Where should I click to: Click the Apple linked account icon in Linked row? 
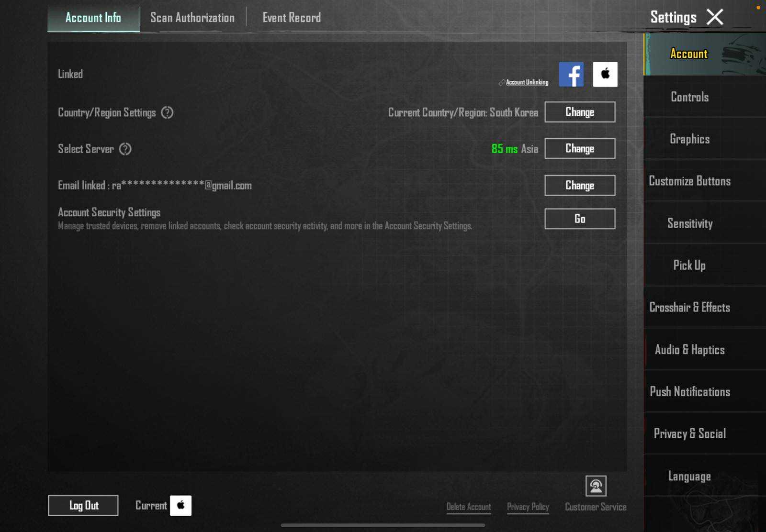pyautogui.click(x=605, y=74)
